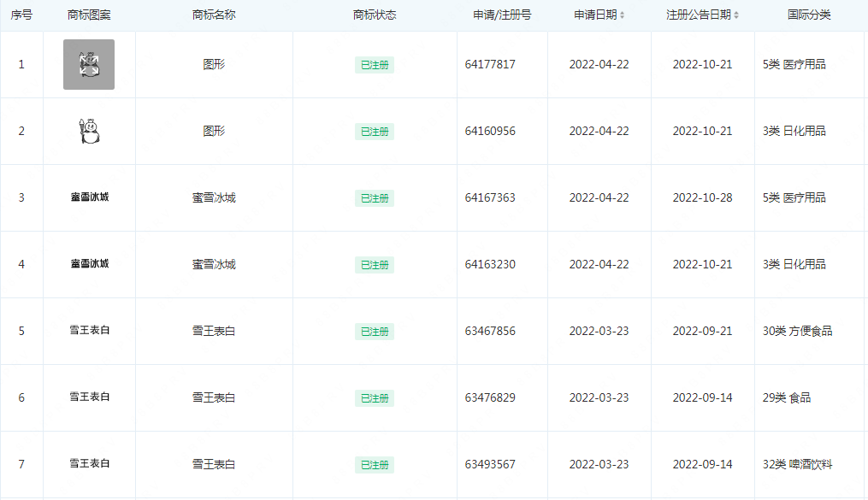Image resolution: width=868 pixels, height=500 pixels.
Task: Select 32类 啤酒饮料 classification
Action: 797,464
